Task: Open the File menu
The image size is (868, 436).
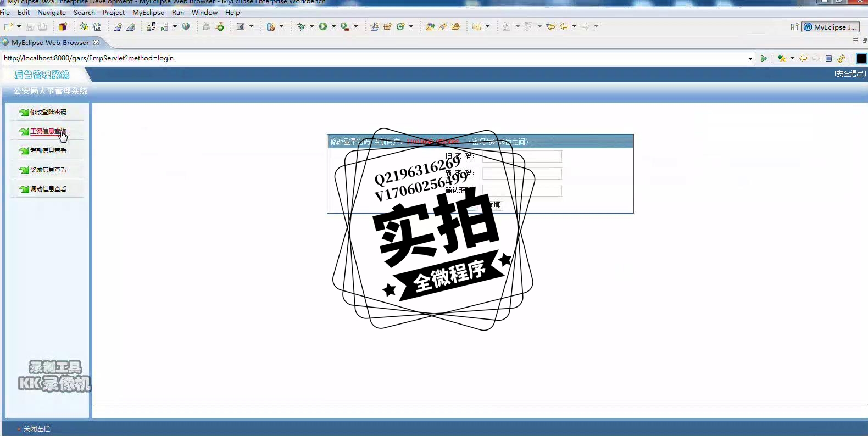Action: (x=5, y=12)
